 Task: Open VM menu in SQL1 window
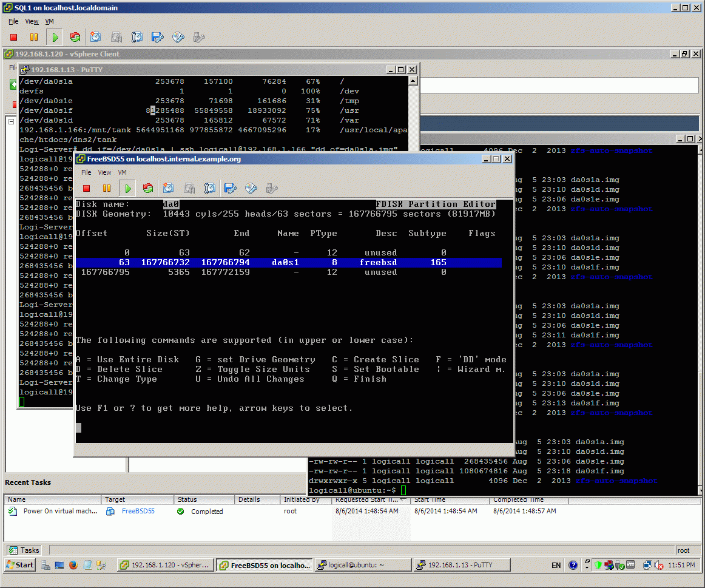coord(49,22)
